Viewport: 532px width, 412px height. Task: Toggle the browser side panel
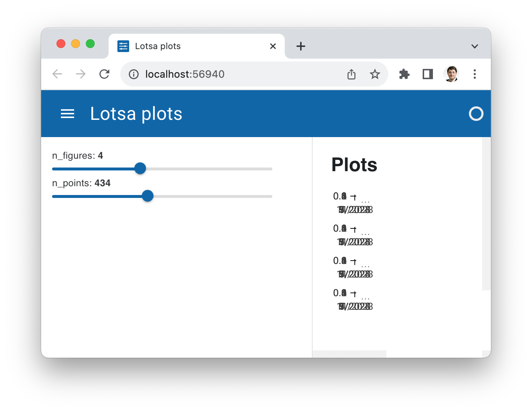click(428, 74)
